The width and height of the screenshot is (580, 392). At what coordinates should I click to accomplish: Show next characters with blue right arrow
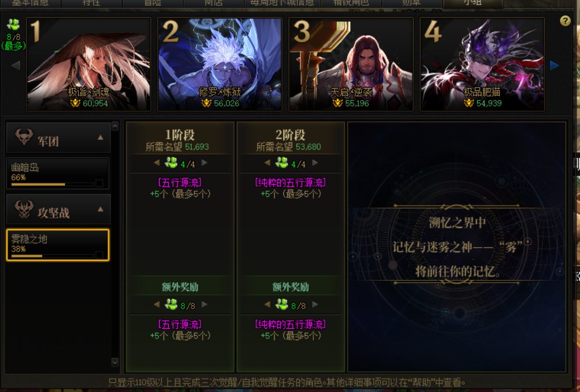coord(554,66)
